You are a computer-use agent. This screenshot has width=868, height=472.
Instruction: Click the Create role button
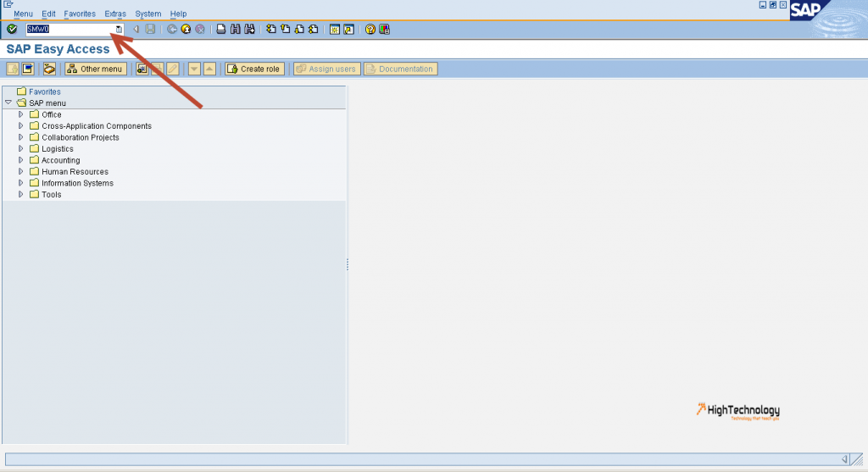click(254, 69)
